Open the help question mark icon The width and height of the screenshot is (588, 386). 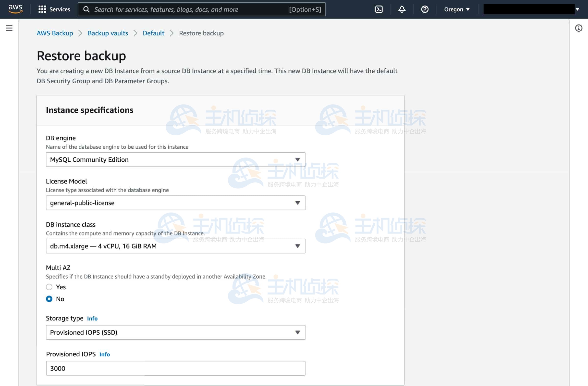click(425, 9)
